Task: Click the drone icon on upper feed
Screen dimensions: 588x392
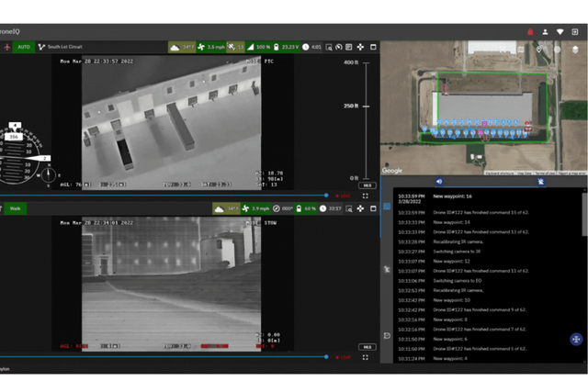Action: 7,46
